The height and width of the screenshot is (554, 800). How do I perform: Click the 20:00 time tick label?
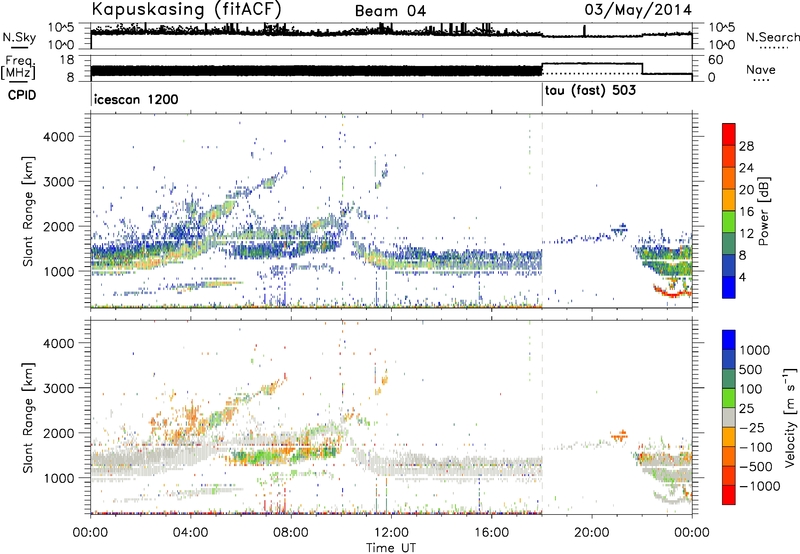[x=591, y=533]
